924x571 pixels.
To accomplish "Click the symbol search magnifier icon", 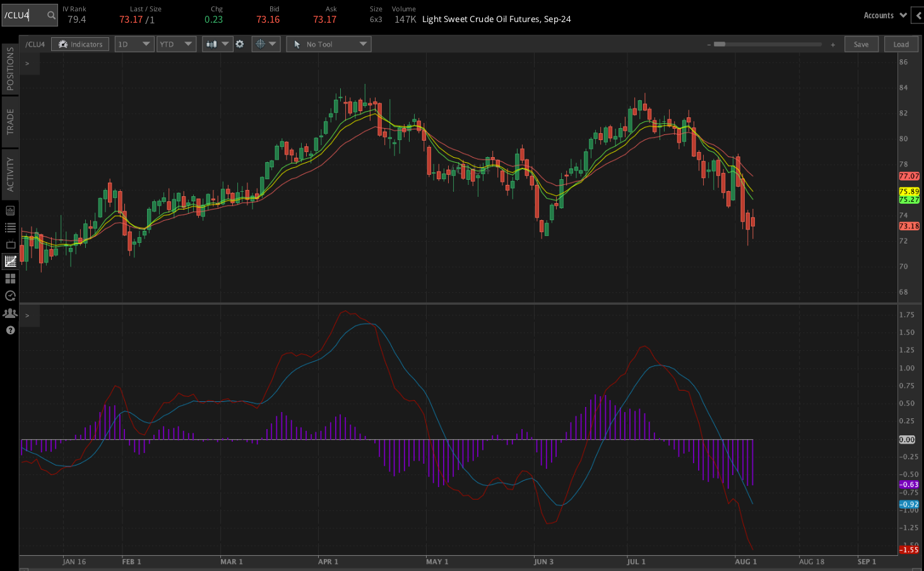I will (x=51, y=15).
